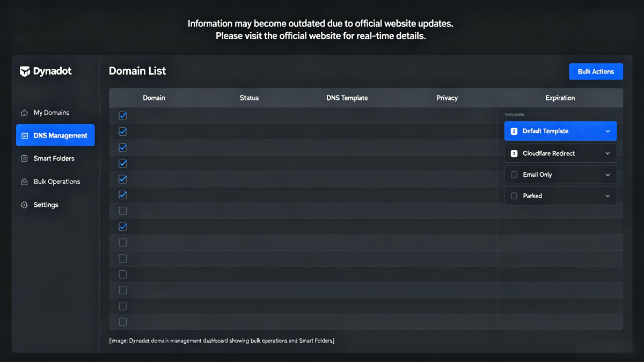Click the Cloudflare Redirect badge icon
This screenshot has width=644, height=362.
point(514,153)
